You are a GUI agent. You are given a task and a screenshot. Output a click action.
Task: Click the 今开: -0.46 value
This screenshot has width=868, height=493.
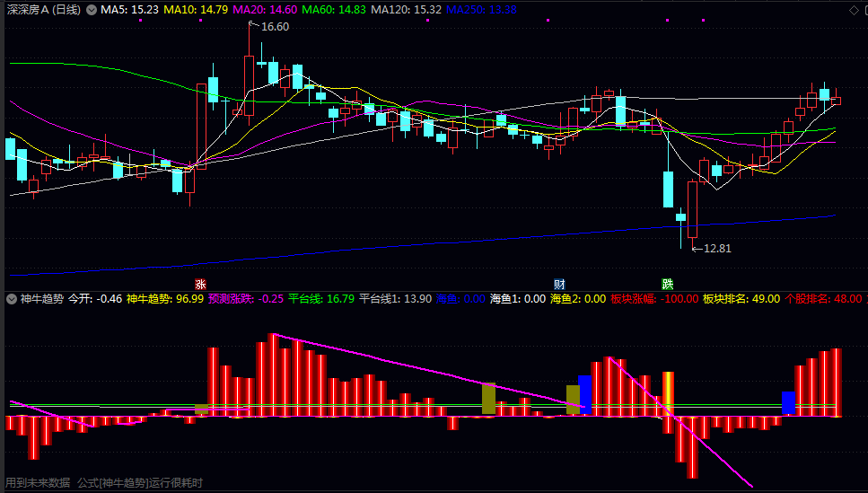click(x=95, y=299)
